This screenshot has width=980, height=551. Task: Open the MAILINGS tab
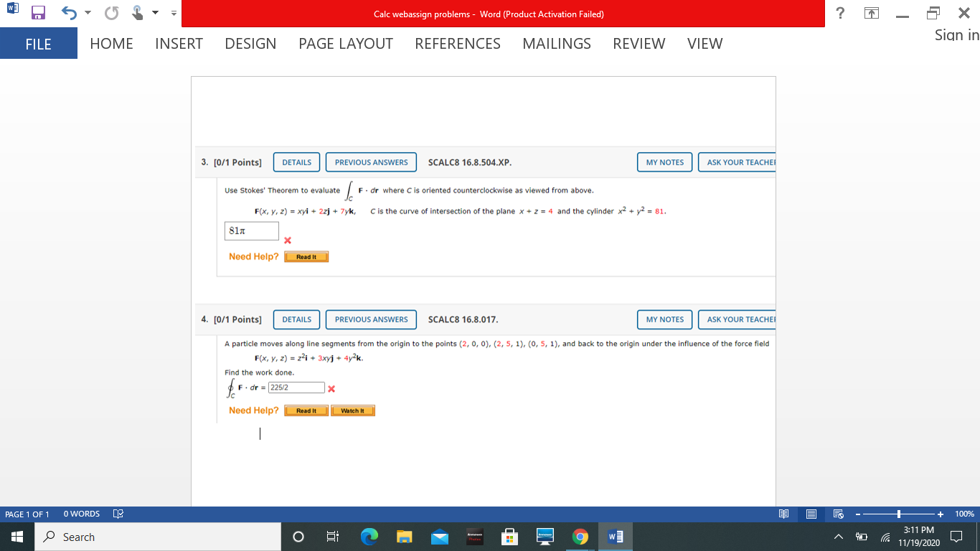click(x=556, y=44)
